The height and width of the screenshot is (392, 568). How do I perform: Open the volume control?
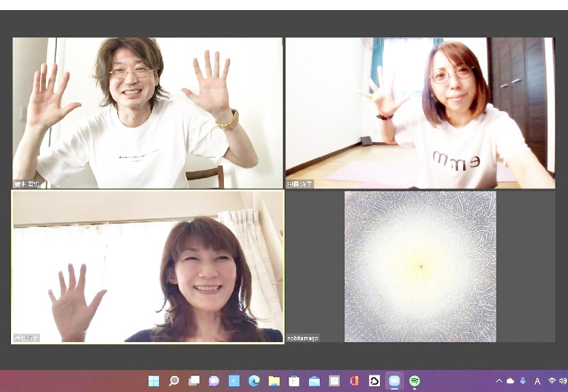click(564, 381)
